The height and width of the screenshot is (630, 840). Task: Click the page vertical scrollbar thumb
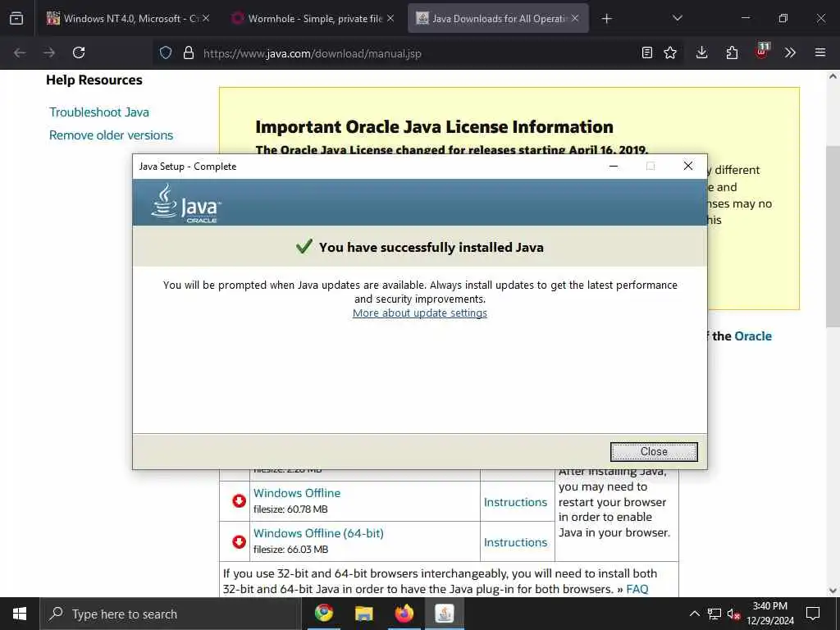(833, 235)
